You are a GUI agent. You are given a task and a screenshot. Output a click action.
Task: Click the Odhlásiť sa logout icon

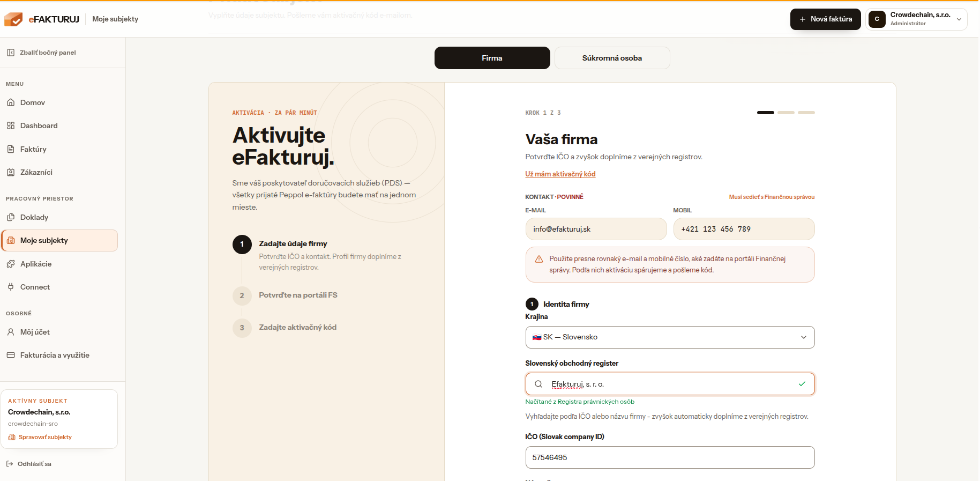tap(10, 464)
